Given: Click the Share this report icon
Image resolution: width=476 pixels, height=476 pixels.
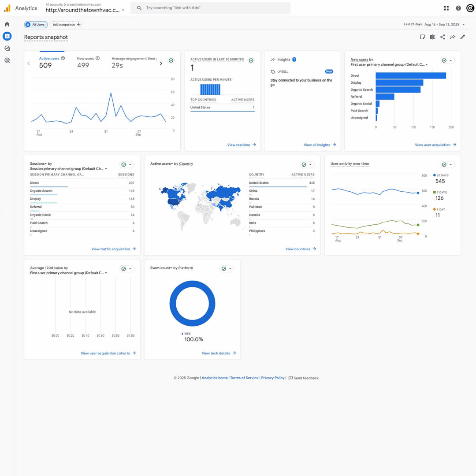Looking at the screenshot, I should (443, 37).
